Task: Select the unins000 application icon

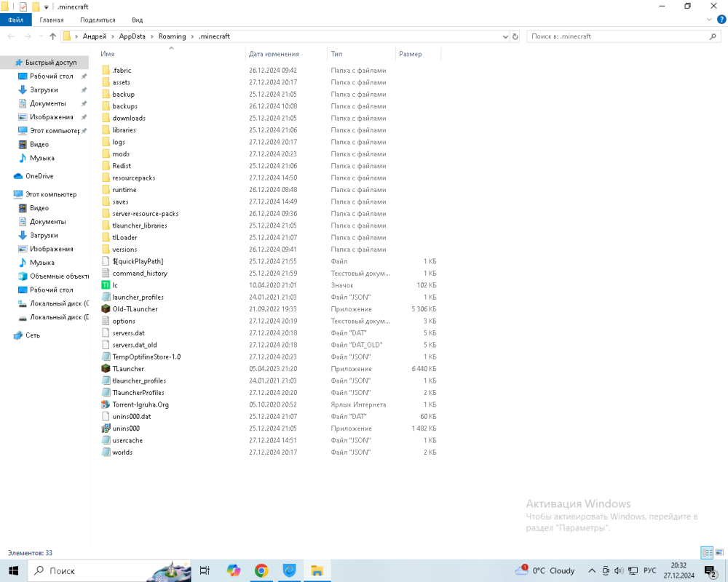Action: [106, 428]
